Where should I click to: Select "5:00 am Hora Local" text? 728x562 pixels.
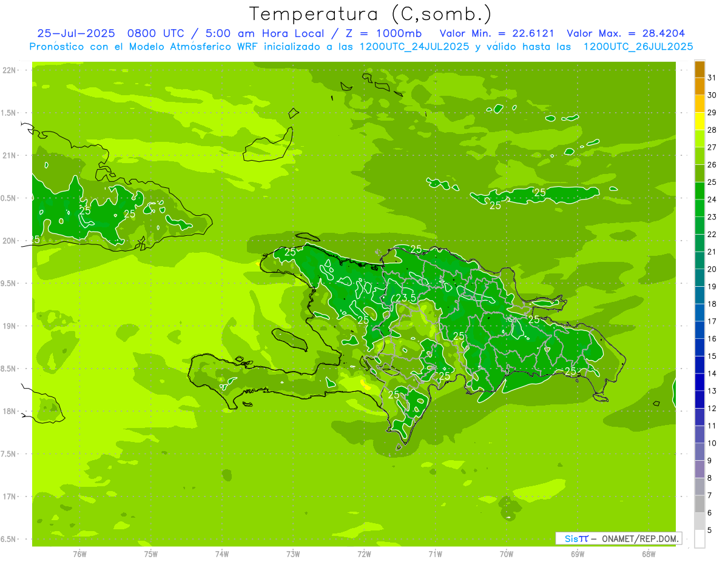pos(263,33)
